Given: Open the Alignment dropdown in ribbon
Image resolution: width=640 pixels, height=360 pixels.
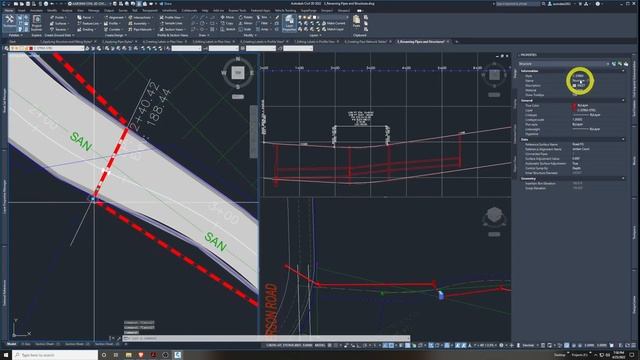Looking at the screenshot, I should pyautogui.click(x=115, y=18).
